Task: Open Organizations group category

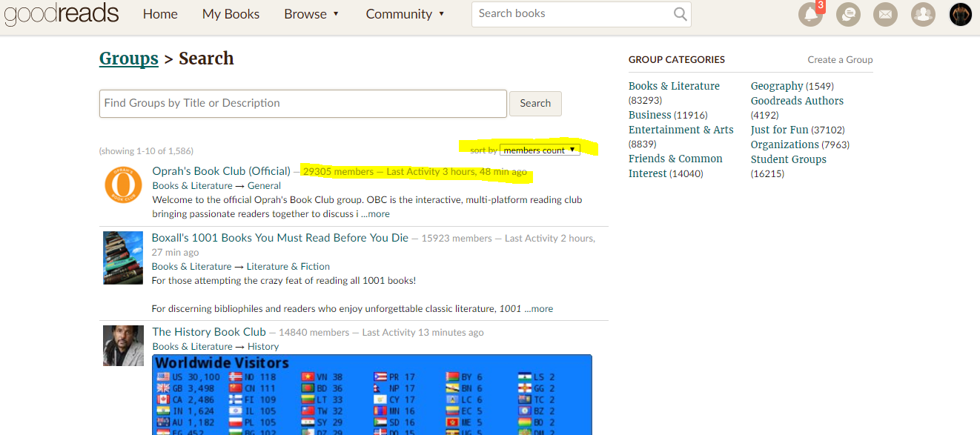Action: (784, 145)
